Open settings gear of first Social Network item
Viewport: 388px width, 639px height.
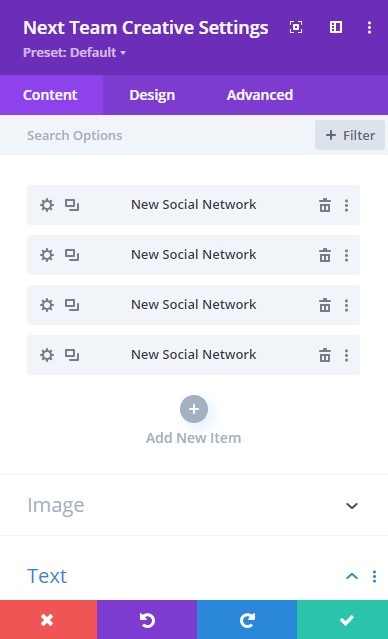(47, 205)
